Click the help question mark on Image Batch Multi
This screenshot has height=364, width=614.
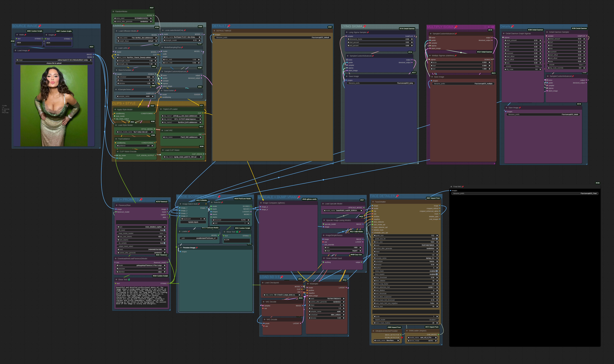[x=206, y=204]
